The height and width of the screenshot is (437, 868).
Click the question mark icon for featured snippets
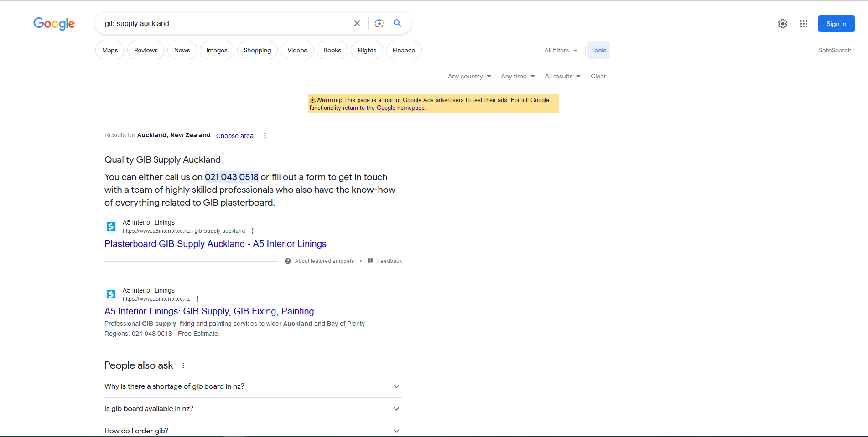288,261
